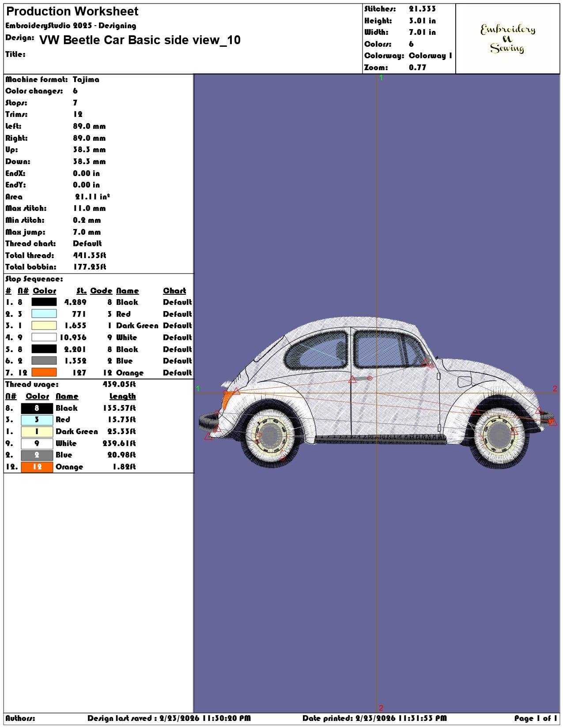Viewport: 563px width, 728px height.
Task: Click stitch count 4,289 in stop row 1
Action: coord(75,302)
